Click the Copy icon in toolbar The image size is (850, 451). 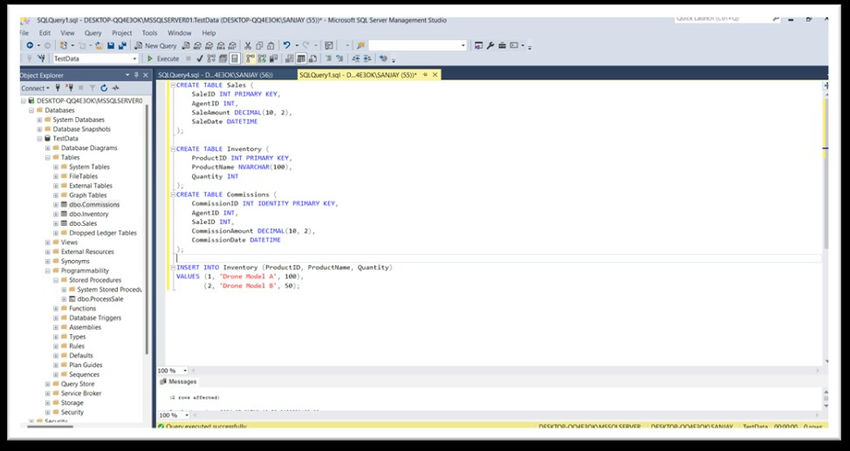259,46
